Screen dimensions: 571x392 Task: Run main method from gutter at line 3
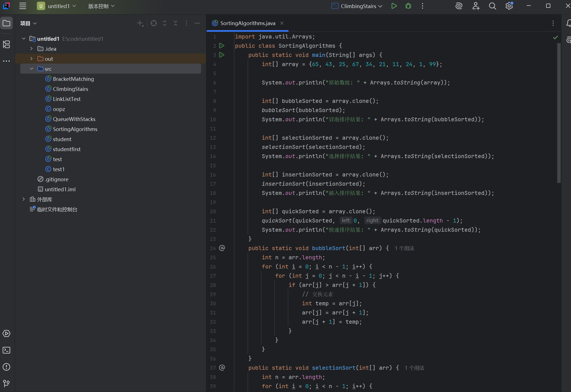(x=222, y=55)
